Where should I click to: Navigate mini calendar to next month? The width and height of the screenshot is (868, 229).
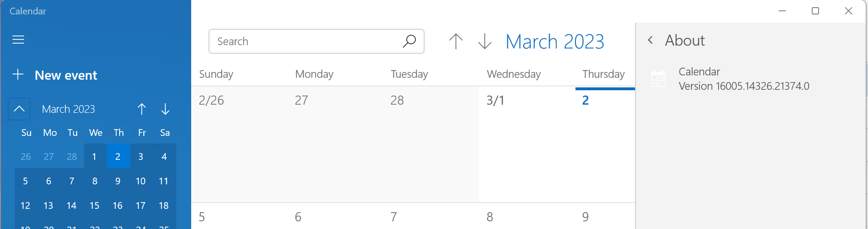tap(165, 109)
